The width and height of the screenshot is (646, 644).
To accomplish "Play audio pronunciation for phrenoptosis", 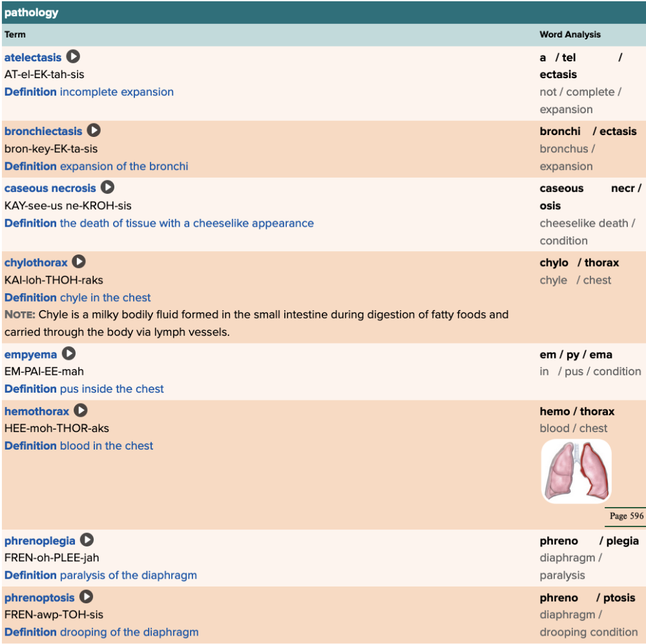I will tap(86, 597).
